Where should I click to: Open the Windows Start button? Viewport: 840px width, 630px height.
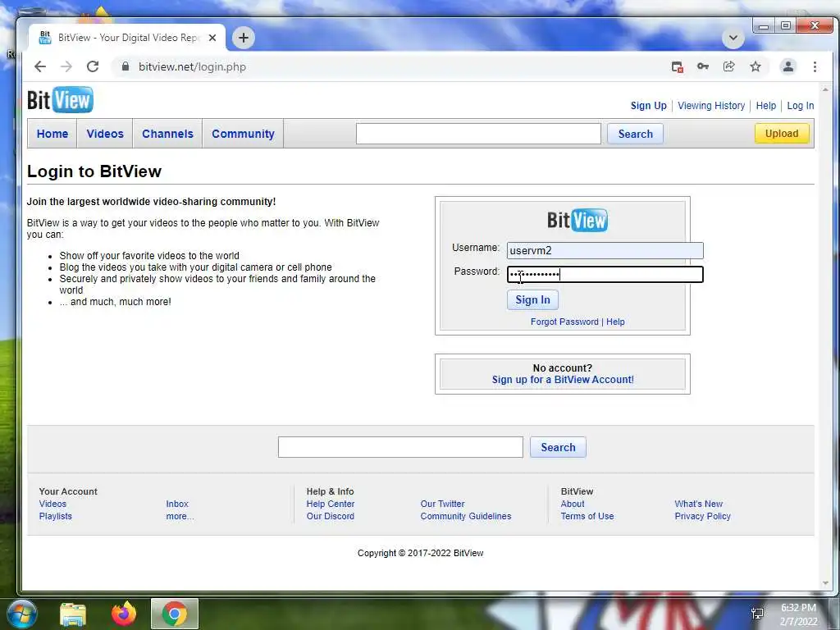click(22, 614)
